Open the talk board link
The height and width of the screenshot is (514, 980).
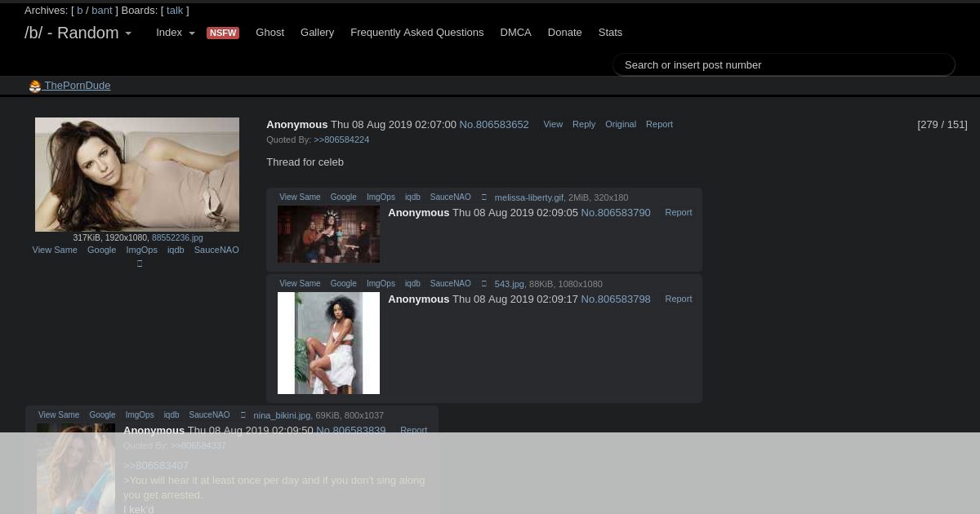[x=175, y=11]
